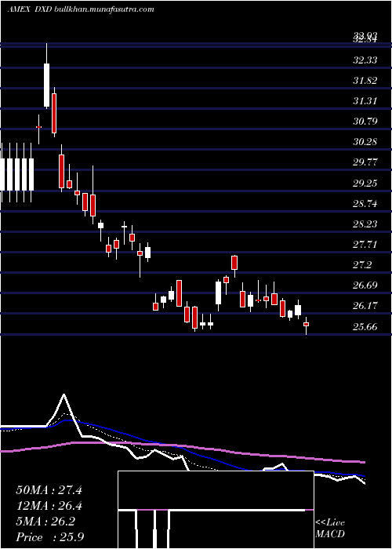Click the last red candlestick near 25.66

click(307, 325)
